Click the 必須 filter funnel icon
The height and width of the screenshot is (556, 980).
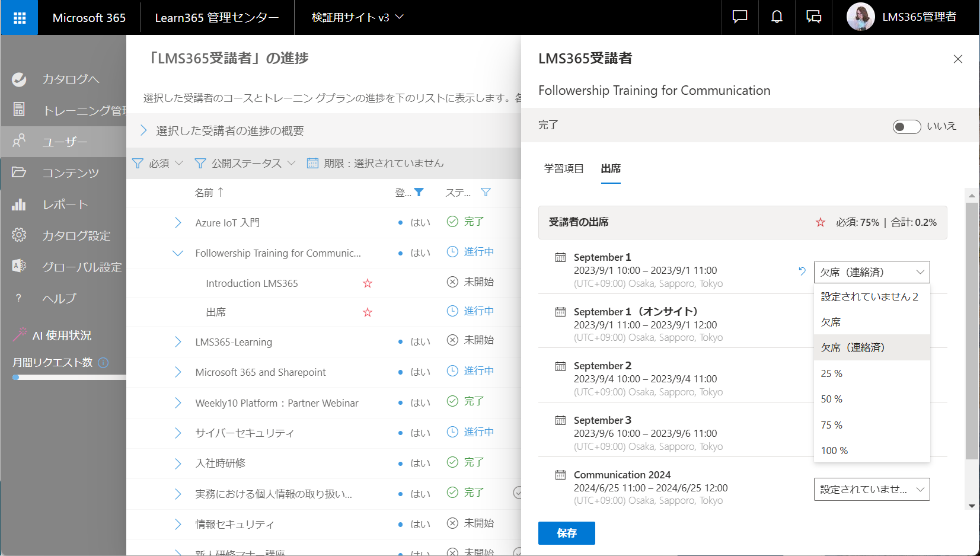[x=138, y=163]
